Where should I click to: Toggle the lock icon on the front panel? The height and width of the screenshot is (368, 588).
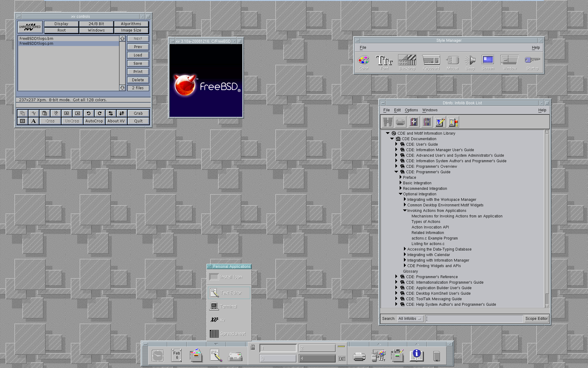pyautogui.click(x=253, y=348)
